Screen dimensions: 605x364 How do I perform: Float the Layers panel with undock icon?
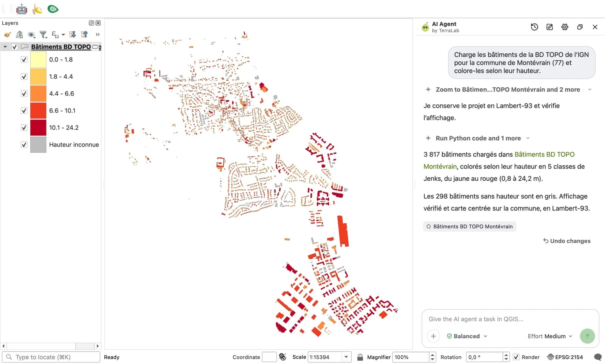pos(91,23)
